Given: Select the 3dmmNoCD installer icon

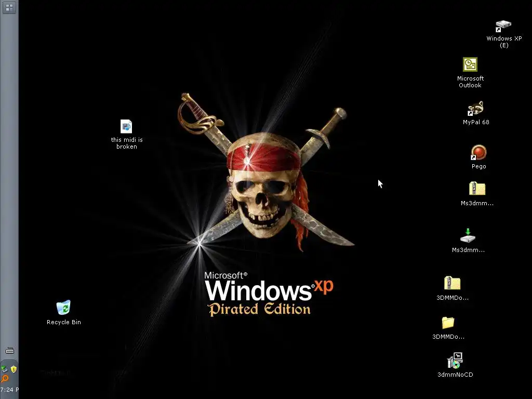Looking at the screenshot, I should (455, 365).
